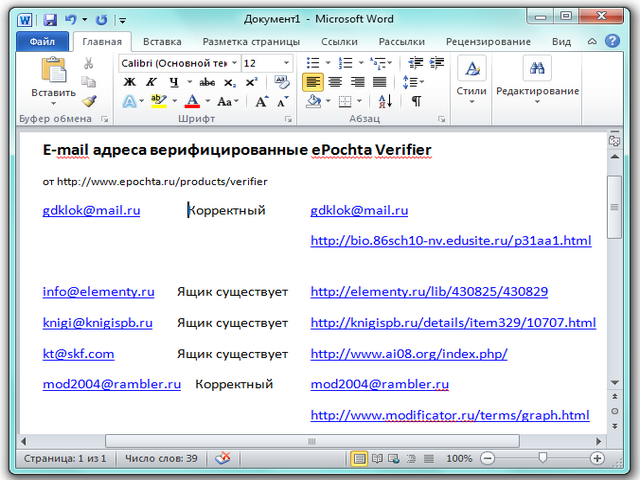This screenshot has height=480, width=640.
Task: Open Font dialog launcher
Action: coord(289,119)
